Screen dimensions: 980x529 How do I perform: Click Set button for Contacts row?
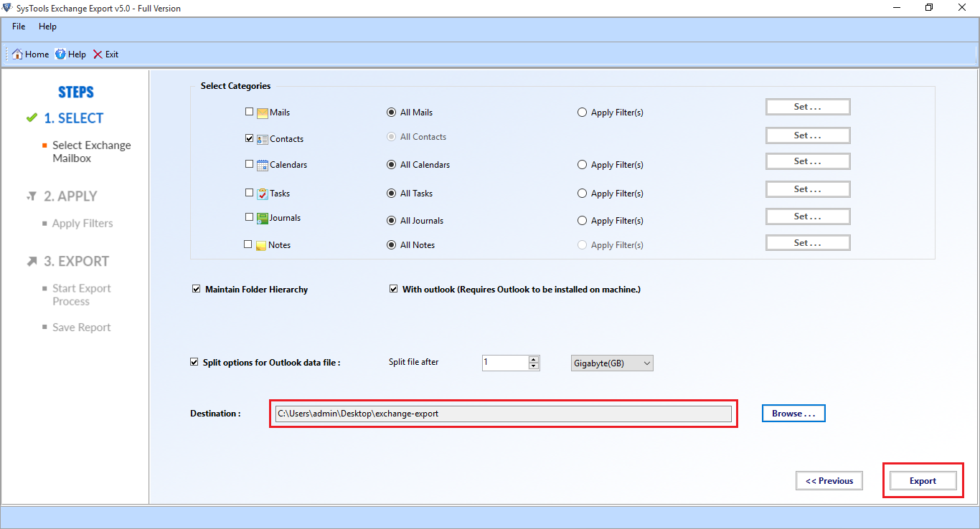(x=808, y=135)
